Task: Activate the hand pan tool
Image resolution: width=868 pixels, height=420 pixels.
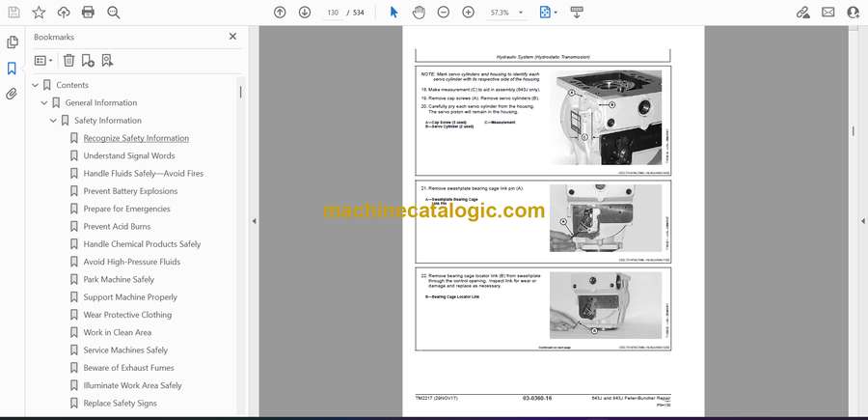Action: pos(419,13)
